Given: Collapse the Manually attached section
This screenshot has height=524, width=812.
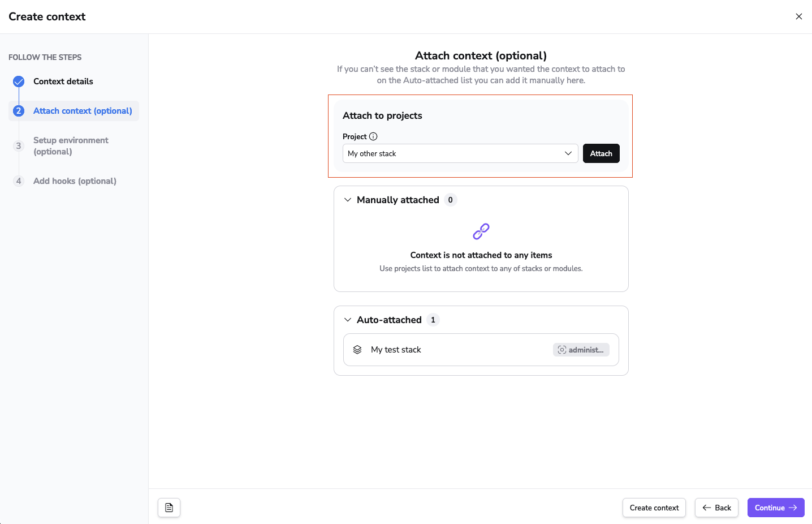Looking at the screenshot, I should [348, 200].
